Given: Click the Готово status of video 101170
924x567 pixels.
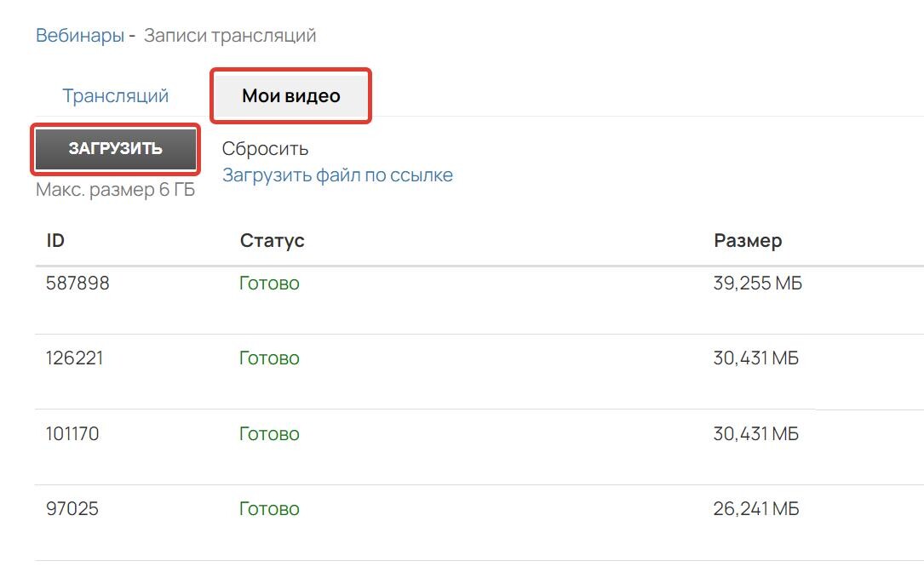Looking at the screenshot, I should (x=269, y=434).
